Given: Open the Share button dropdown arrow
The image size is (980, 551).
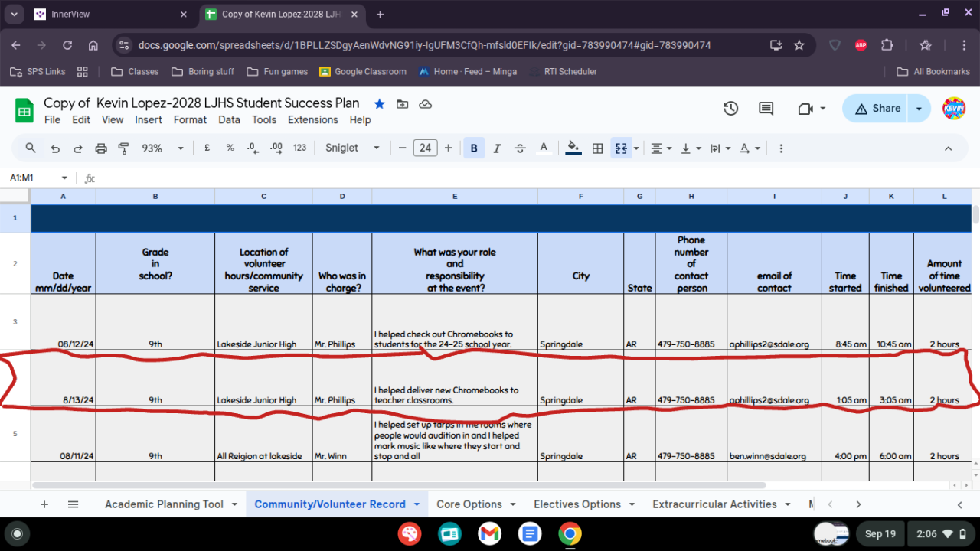Looking at the screenshot, I should 919,109.
